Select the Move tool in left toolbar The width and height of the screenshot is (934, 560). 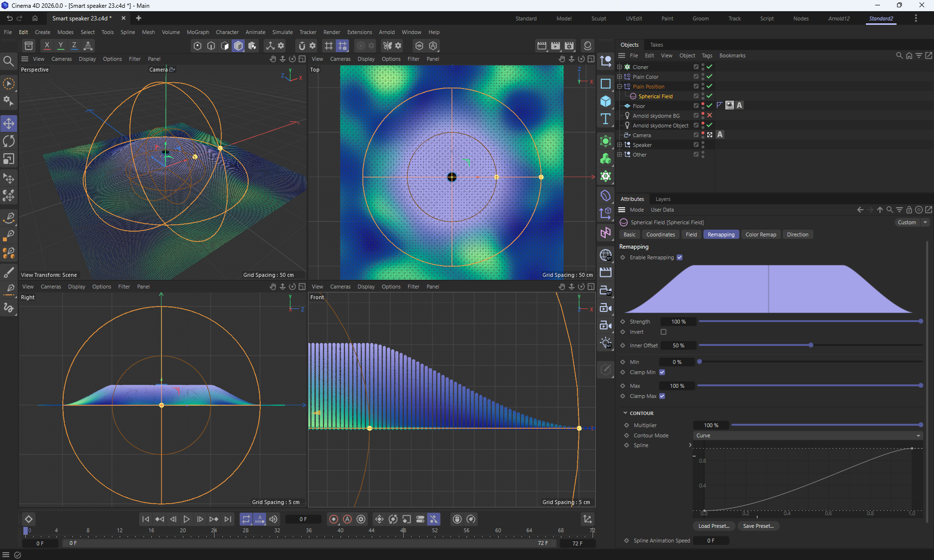pyautogui.click(x=9, y=124)
